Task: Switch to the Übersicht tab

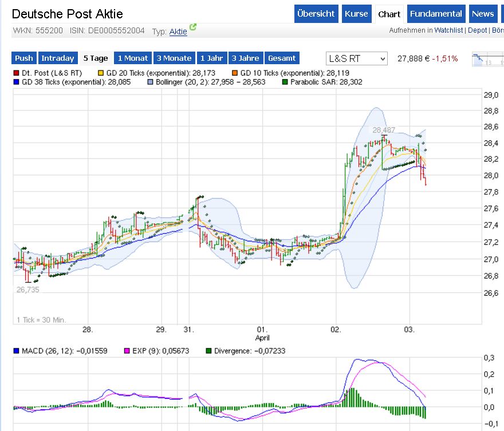Action: point(316,14)
